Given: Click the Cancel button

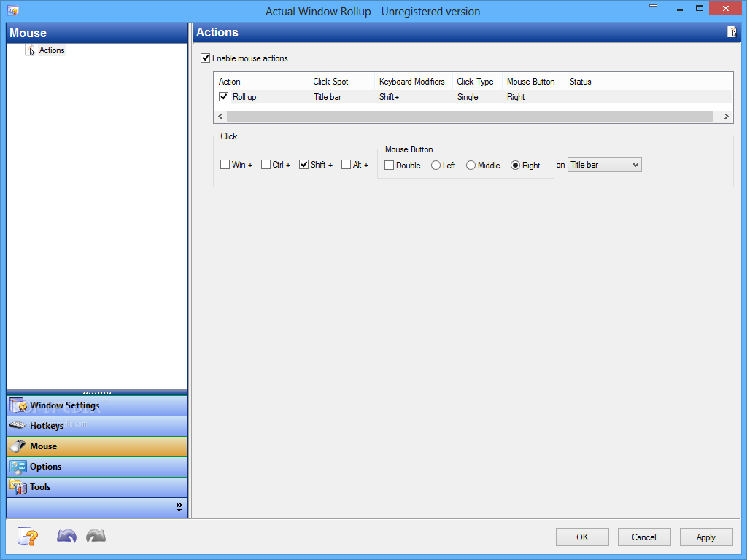Looking at the screenshot, I should [x=644, y=537].
